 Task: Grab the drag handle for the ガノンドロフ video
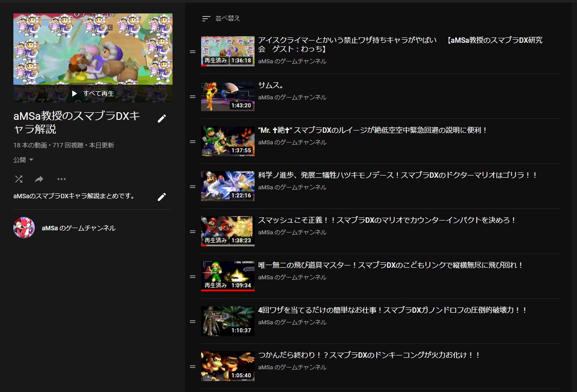point(193,322)
